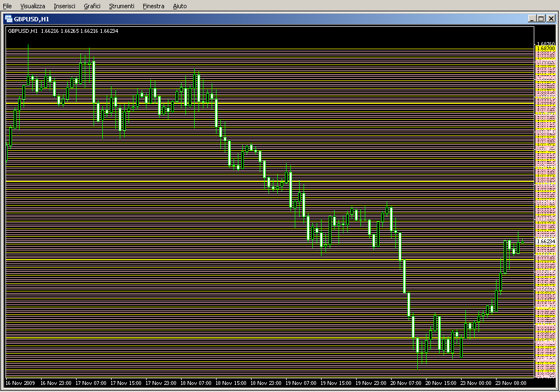560x392 pixels.
Task: Click the GBPUSD,H1 OHLC info text
Action: point(63,31)
